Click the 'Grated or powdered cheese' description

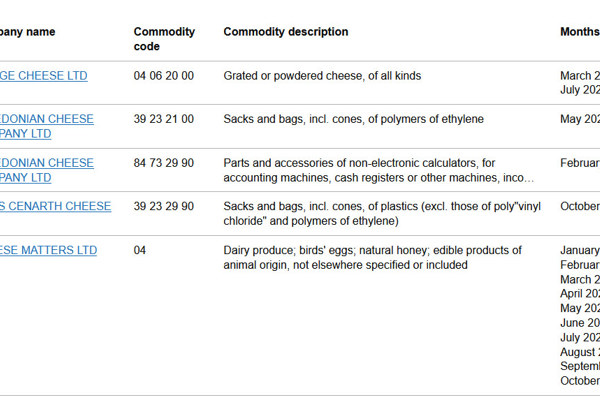322,76
